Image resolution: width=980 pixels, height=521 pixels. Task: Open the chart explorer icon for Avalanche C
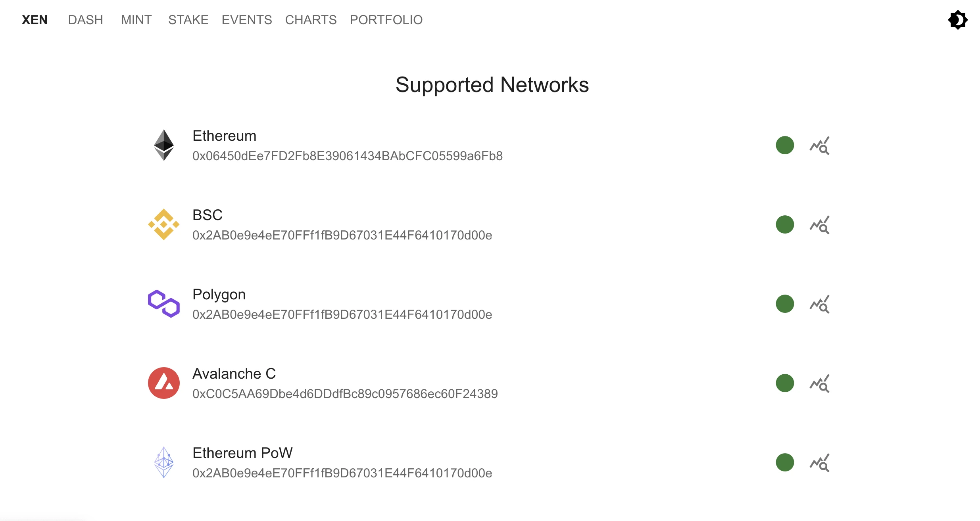819,383
